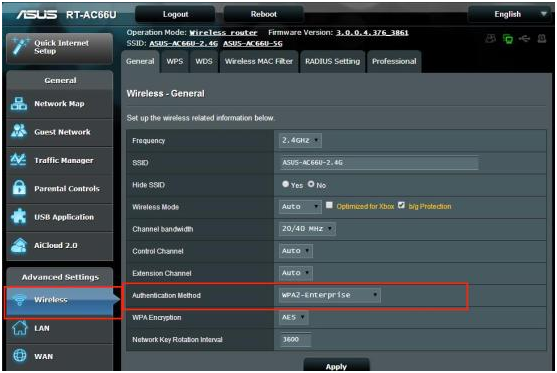Click the Apply button

[x=336, y=366]
